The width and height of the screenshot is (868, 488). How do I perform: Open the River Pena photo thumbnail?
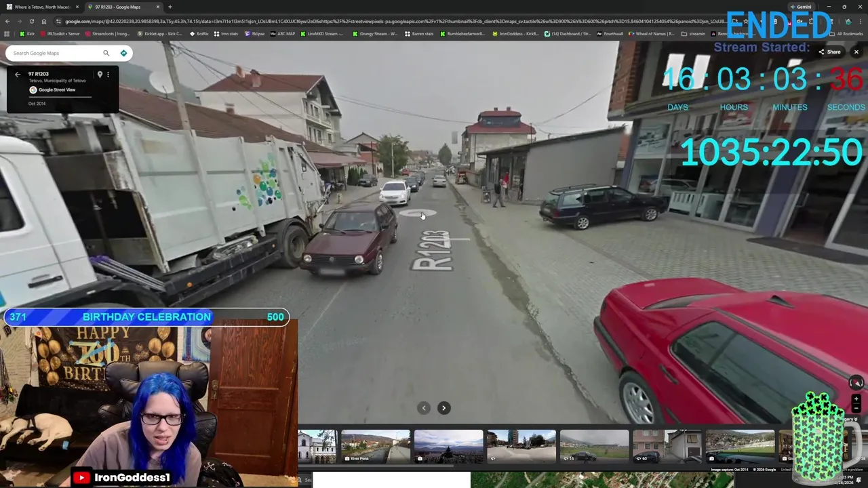pos(376,446)
